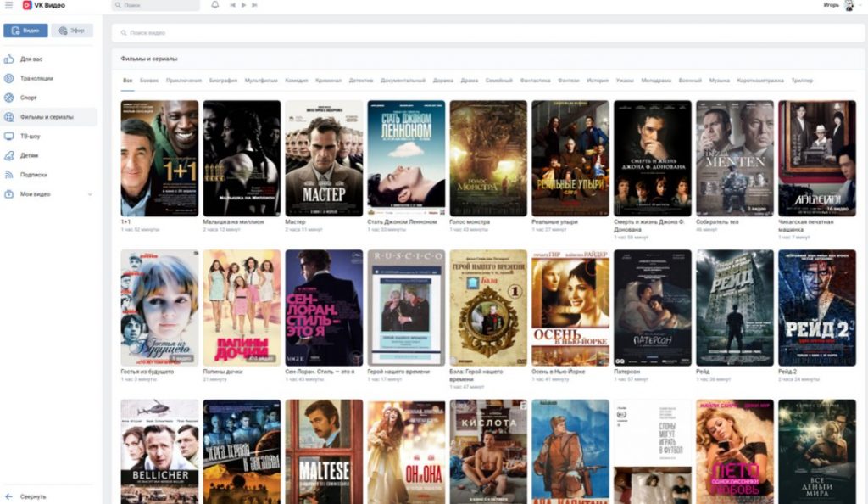Viewport: 868px width, 504px height.
Task: Open the Осень в Нью-Йорке poster
Action: click(x=570, y=308)
